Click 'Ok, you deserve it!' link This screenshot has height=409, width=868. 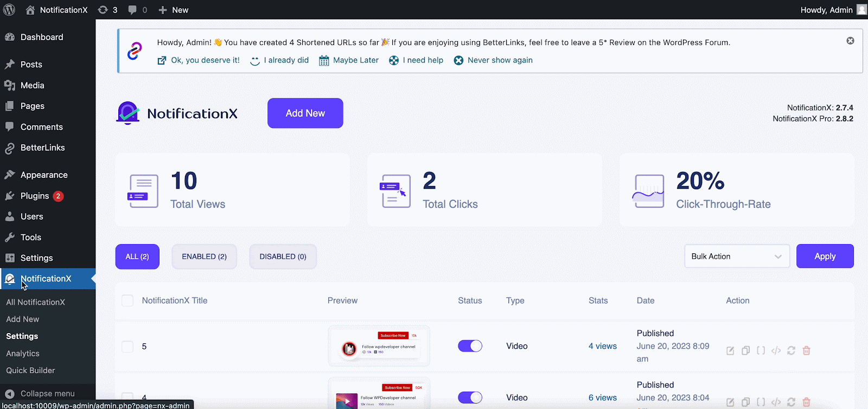click(x=205, y=60)
